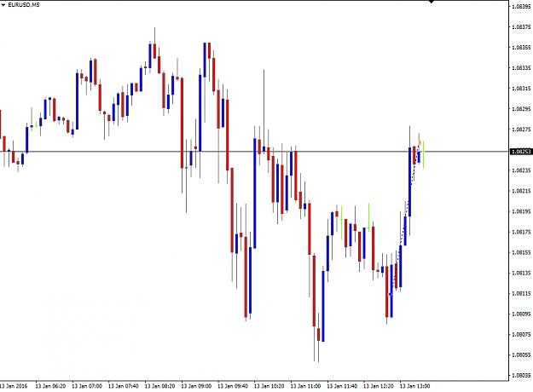Click the 1.08075 price scale label
The width and height of the screenshot is (533, 392).
tap(521, 335)
